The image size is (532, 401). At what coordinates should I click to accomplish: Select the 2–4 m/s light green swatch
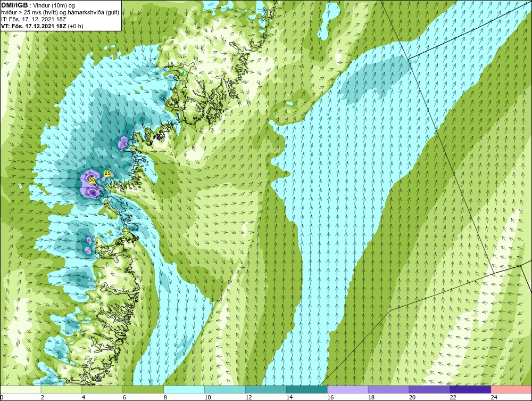61,389
